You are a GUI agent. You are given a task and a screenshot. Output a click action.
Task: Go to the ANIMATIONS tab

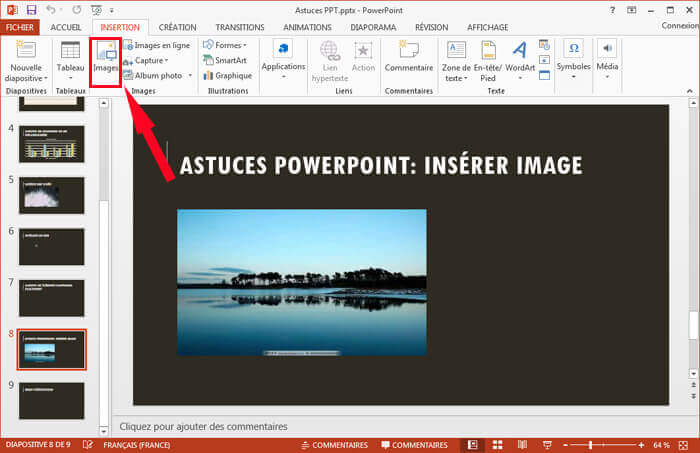(307, 27)
